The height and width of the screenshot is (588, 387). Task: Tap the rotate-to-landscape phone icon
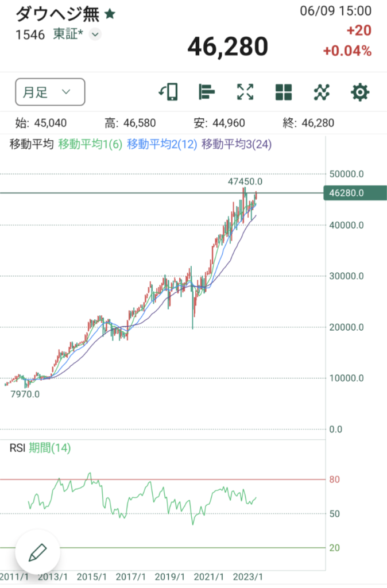[168, 92]
